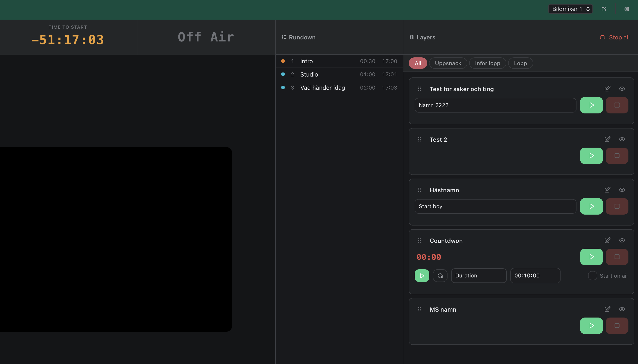
Task: Click the black preview video area
Action: click(x=116, y=239)
